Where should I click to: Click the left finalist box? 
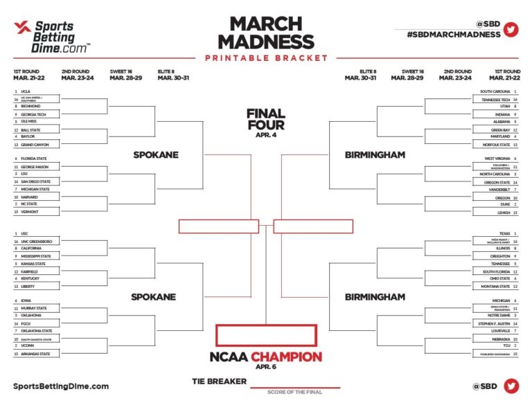(x=218, y=226)
